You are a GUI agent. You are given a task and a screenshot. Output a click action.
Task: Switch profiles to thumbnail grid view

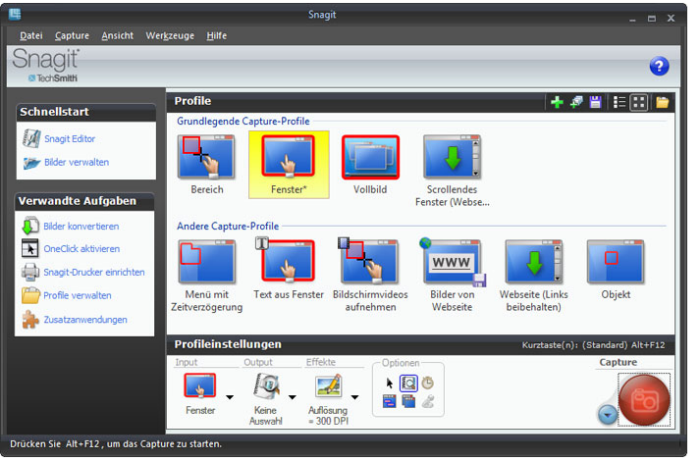point(639,102)
